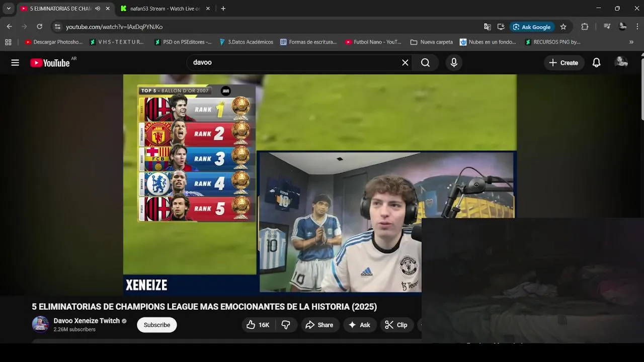644x362 pixels.
Task: Open V H S - T E X T U R... bookmark
Action: tap(117, 42)
